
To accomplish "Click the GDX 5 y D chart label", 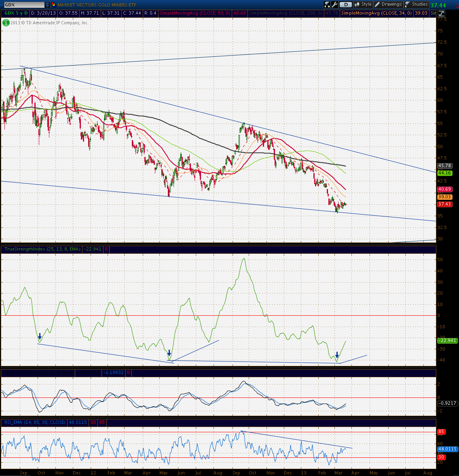I will pyautogui.click(x=16, y=13).
